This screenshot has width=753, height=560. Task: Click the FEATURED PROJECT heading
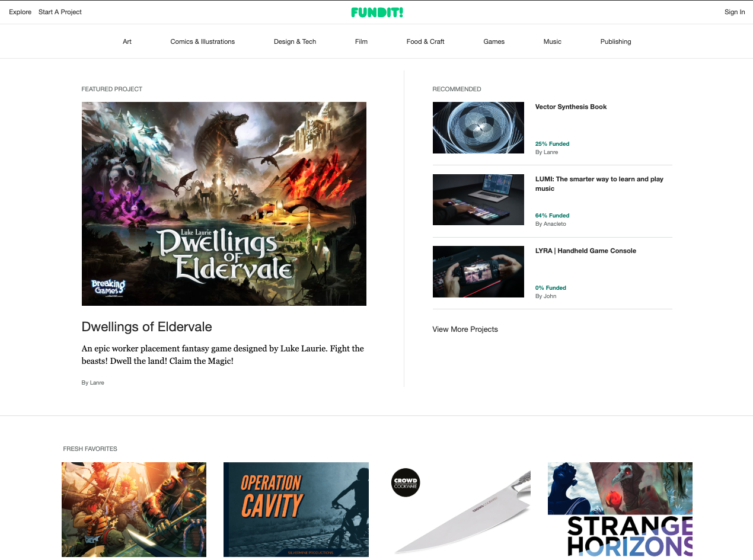click(112, 89)
